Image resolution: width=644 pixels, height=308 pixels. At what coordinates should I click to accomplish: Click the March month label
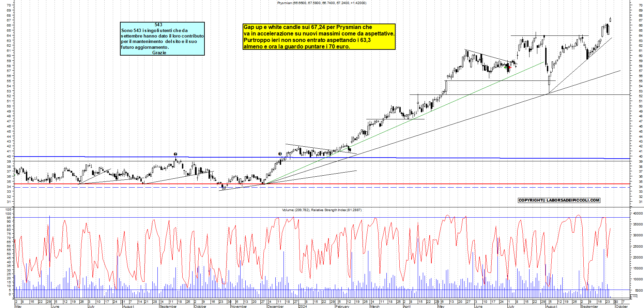[375, 306]
